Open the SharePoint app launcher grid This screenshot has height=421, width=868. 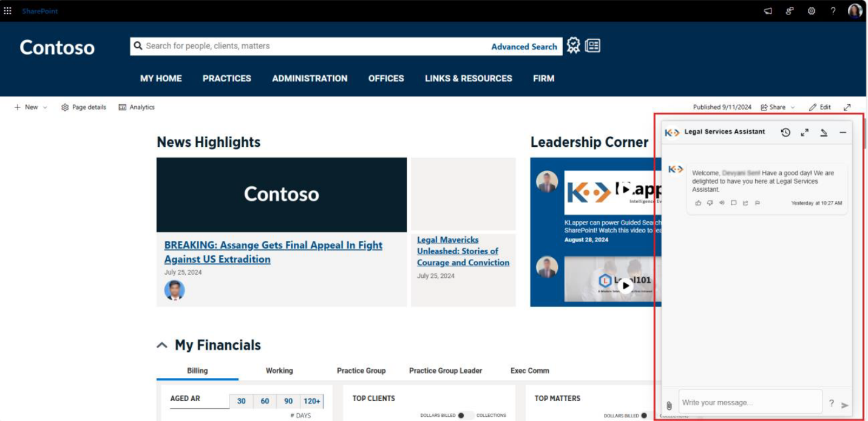click(8, 11)
